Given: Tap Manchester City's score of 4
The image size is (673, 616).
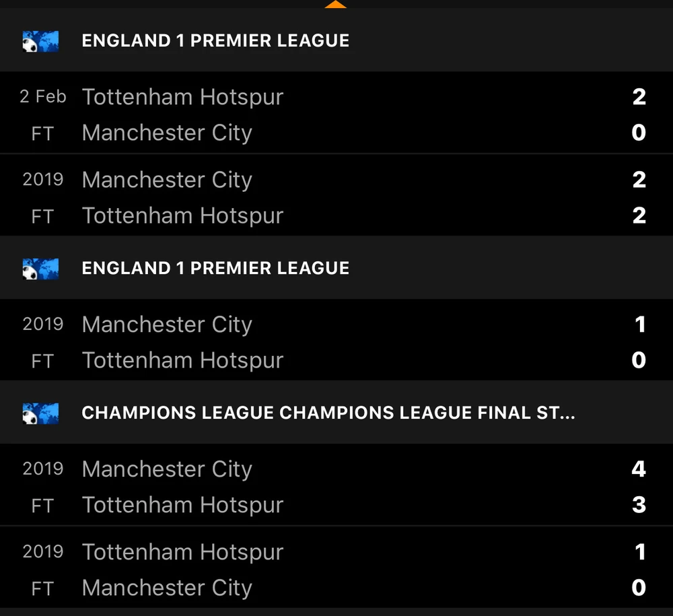Looking at the screenshot, I should point(639,469).
